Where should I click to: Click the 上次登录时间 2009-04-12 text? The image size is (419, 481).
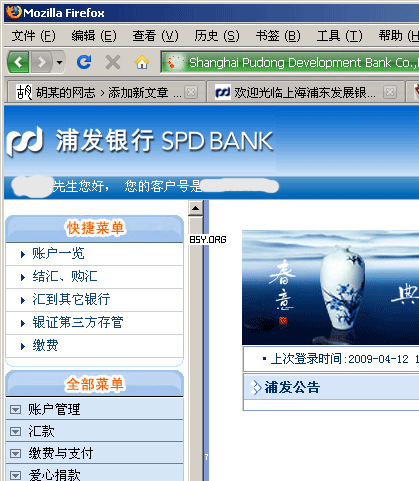[339, 359]
